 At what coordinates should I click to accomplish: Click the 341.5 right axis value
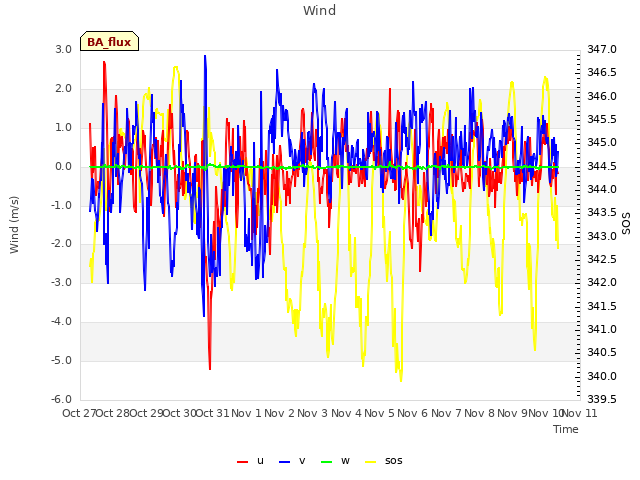[602, 306]
